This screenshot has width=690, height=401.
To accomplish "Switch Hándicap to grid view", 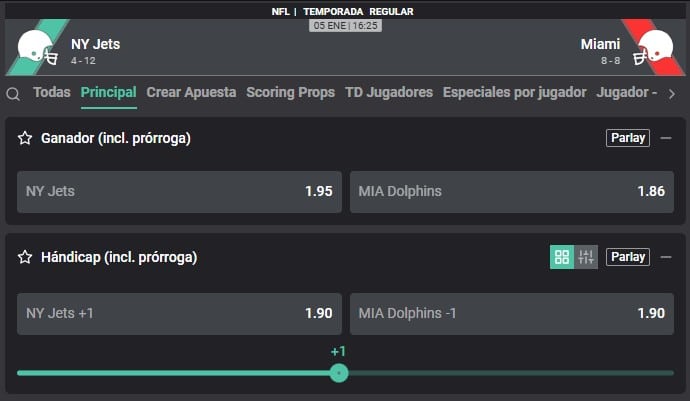I will point(562,257).
